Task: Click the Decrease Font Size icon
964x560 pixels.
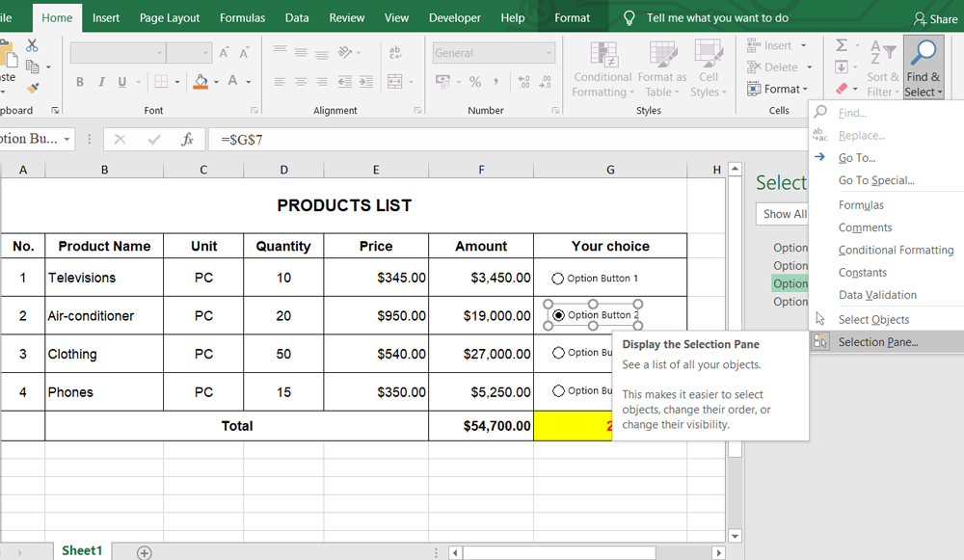Action: pyautogui.click(x=244, y=53)
